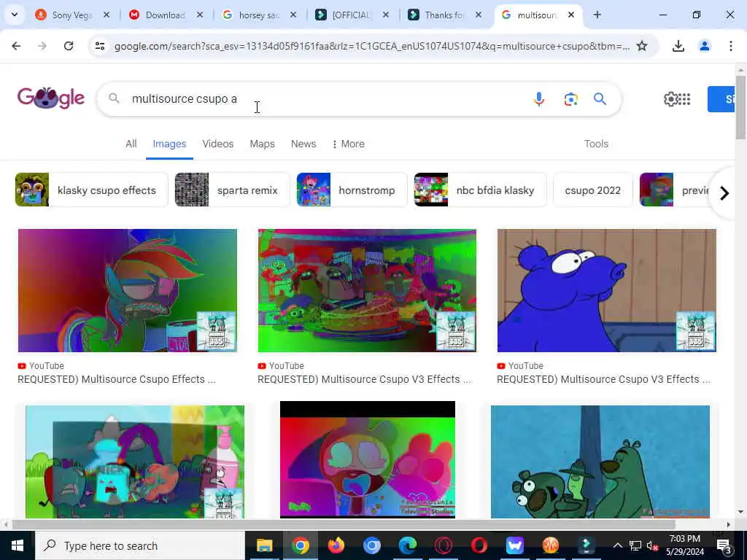Viewport: 747px width, 560px height.
Task: Close the Thanks for tab
Action: [479, 15]
